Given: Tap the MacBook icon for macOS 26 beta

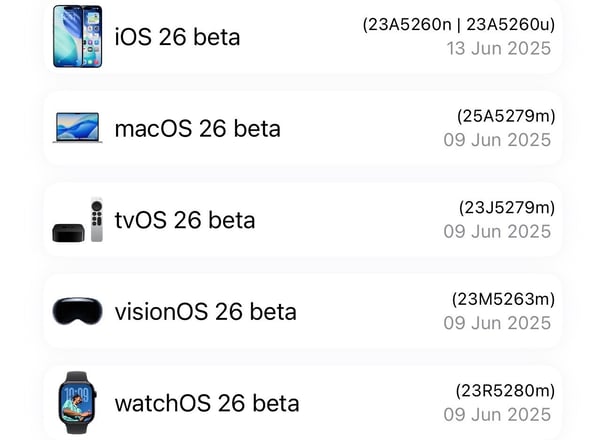Looking at the screenshot, I should tap(78, 128).
